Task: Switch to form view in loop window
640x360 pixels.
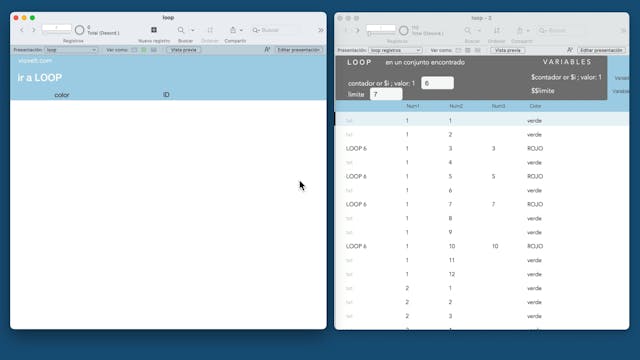Action: click(x=134, y=50)
